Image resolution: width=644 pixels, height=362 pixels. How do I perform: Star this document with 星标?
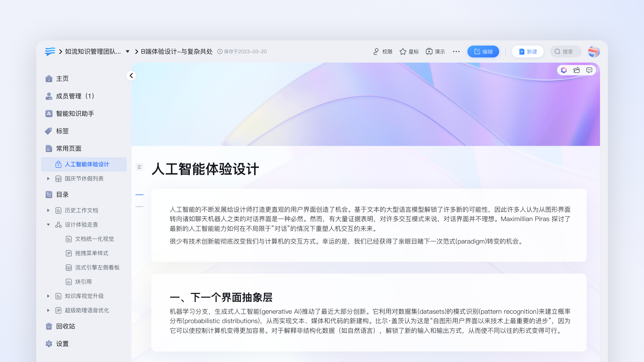[409, 52]
